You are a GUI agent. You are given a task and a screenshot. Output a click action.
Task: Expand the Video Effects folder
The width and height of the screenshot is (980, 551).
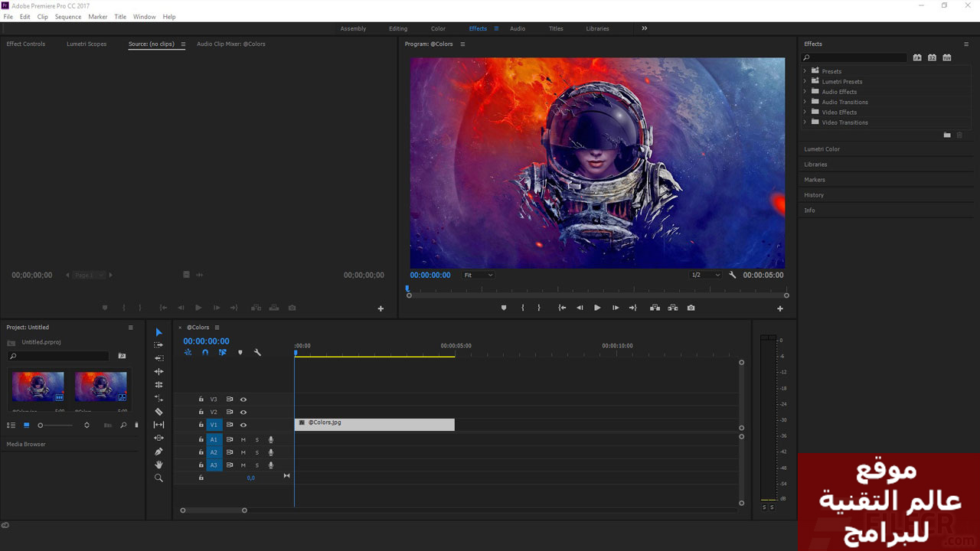click(x=805, y=112)
